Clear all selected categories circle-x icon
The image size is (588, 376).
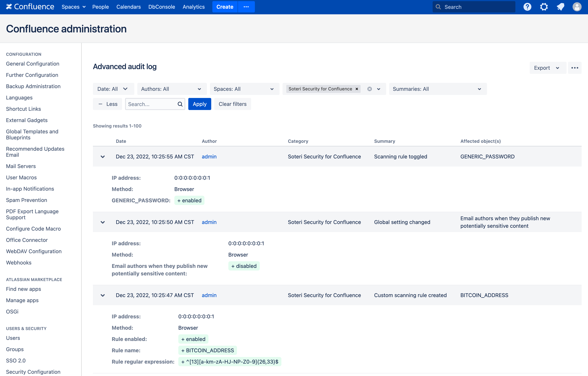(369, 89)
